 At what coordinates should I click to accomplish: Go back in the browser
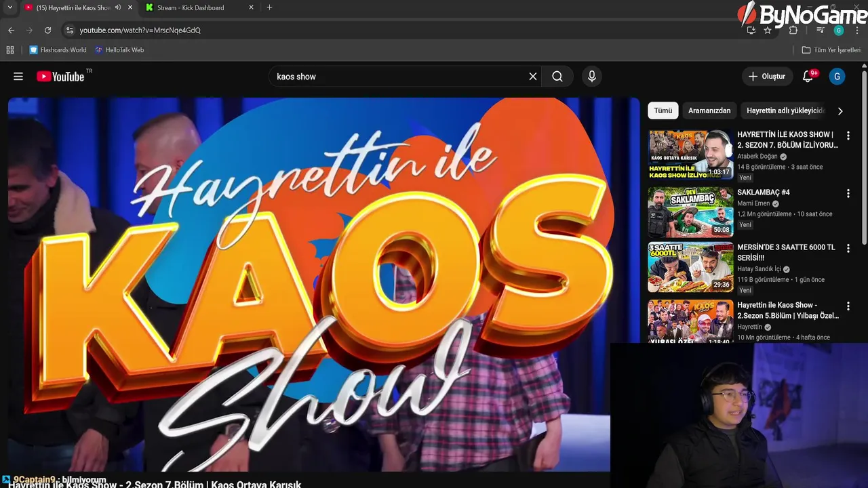[11, 30]
